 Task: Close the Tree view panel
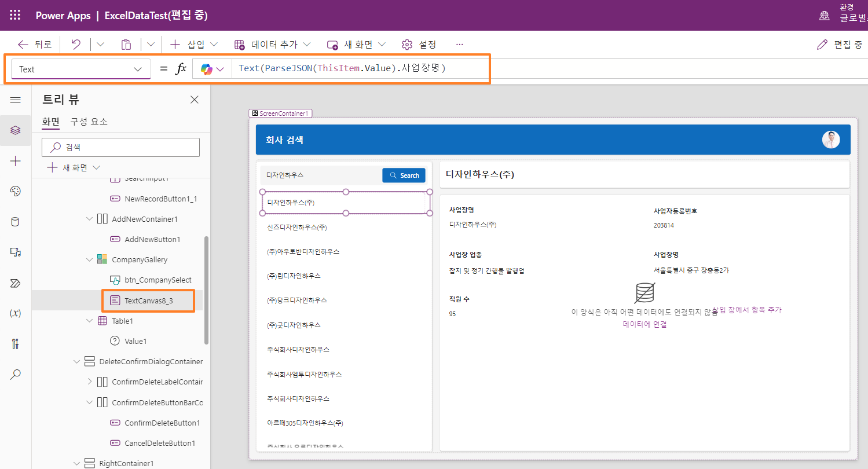pos(195,100)
